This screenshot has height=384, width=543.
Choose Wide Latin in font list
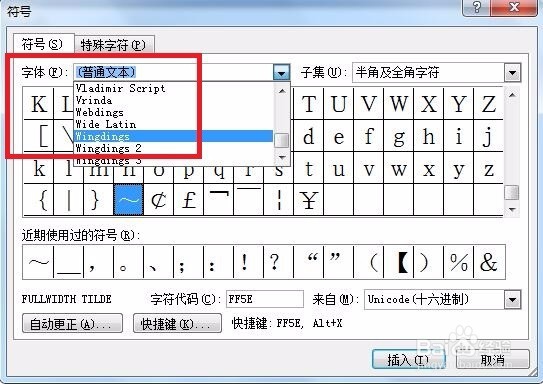pos(173,124)
